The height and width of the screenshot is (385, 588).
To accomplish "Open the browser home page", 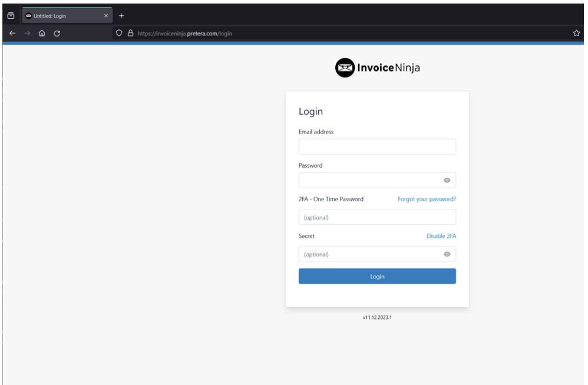I will pyautogui.click(x=42, y=34).
